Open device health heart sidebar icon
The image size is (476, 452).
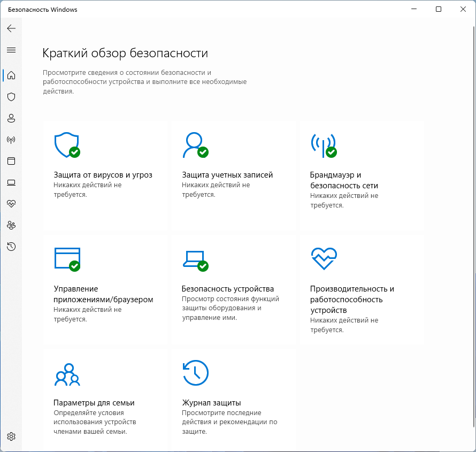[x=11, y=204]
